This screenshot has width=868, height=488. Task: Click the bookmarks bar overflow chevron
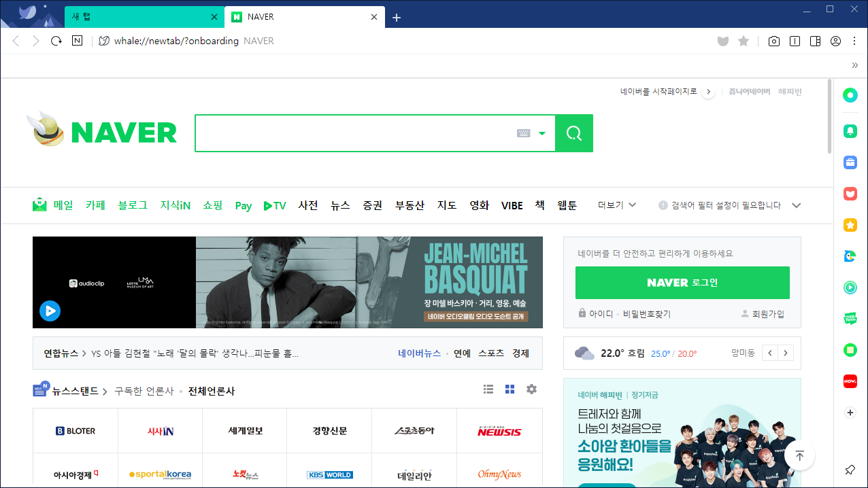[x=854, y=66]
